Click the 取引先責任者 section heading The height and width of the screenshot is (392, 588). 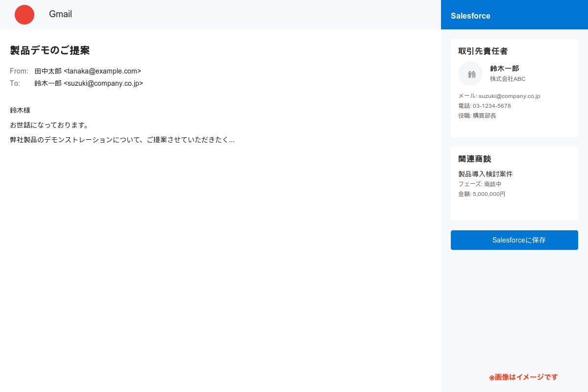point(483,51)
